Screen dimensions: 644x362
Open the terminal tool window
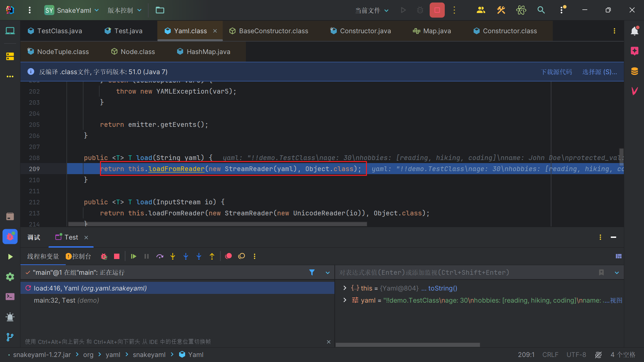pyautogui.click(x=10, y=297)
